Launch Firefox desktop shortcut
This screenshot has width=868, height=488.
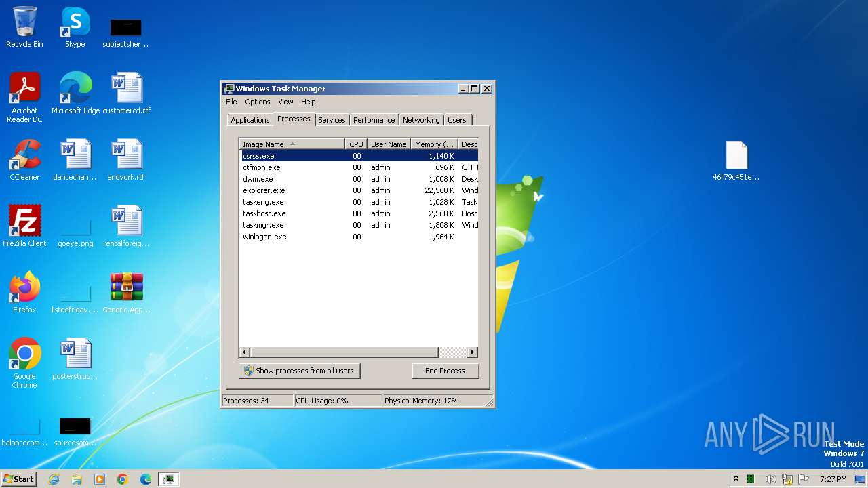24,293
